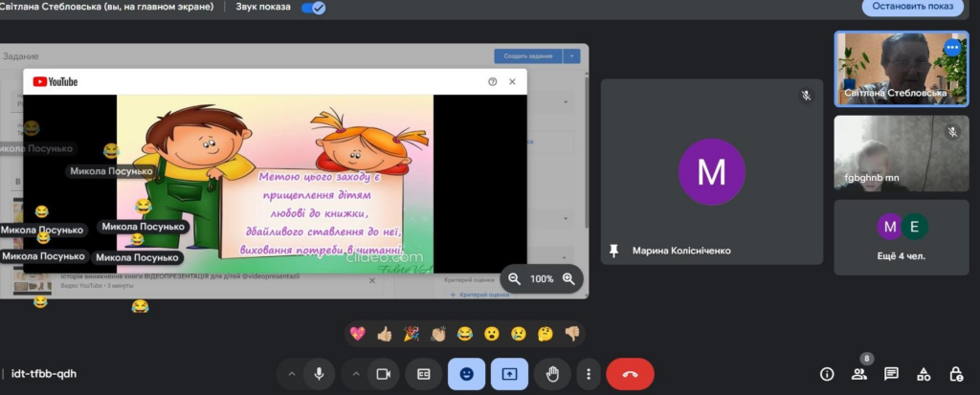Screen dimensions: 980x395
Task: Open options on Світлана Стебловська tile
Action: tap(952, 48)
